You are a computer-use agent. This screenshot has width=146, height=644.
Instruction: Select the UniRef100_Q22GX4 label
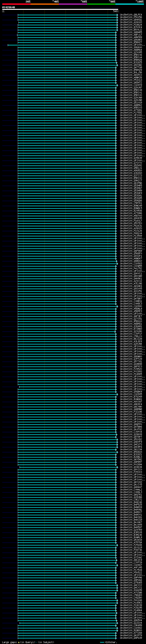[131, 623]
